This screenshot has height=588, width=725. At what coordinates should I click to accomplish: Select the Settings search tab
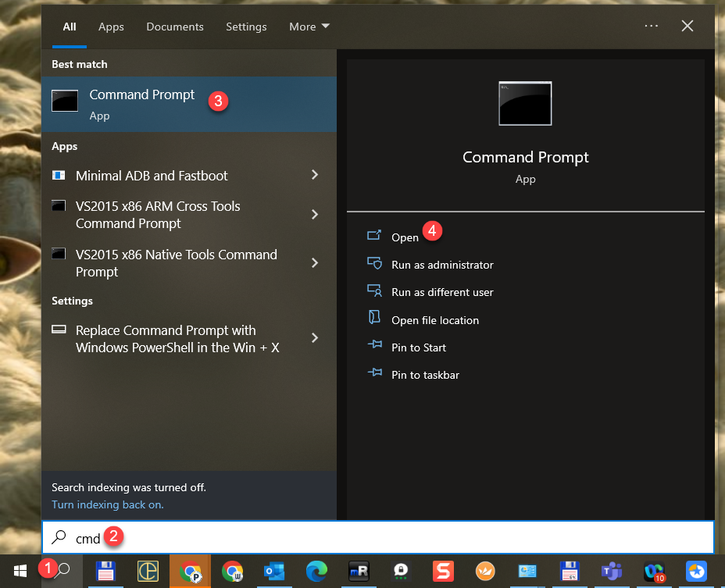click(246, 27)
